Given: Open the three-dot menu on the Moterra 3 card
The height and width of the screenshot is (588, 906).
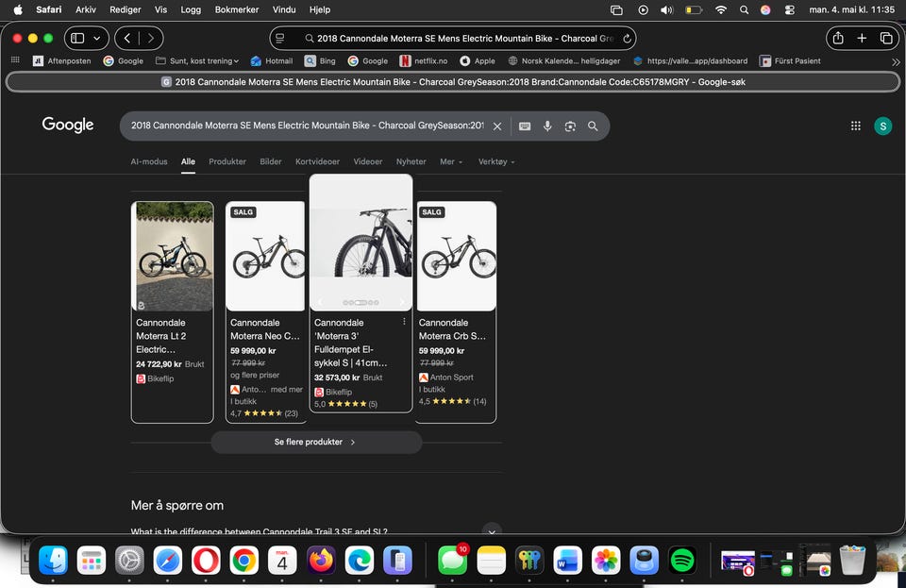Looking at the screenshot, I should click(404, 322).
